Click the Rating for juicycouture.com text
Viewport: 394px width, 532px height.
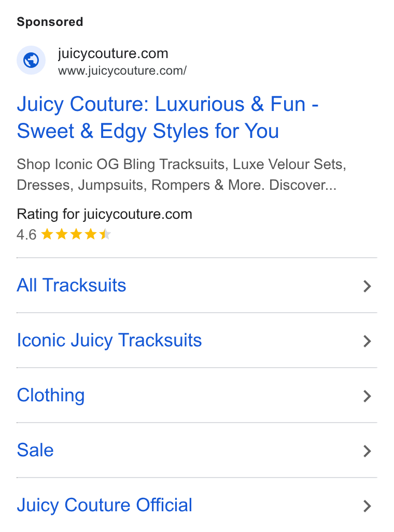105,215
